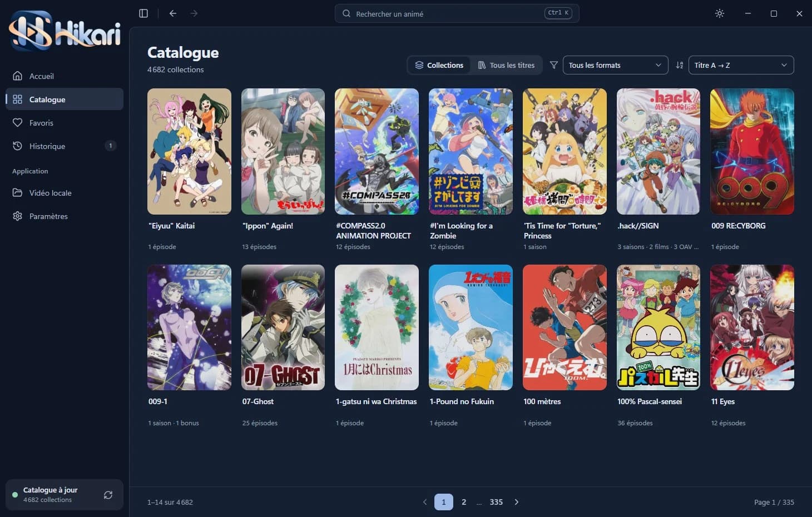Go back with the left arrow
Image resolution: width=812 pixels, height=517 pixels.
click(x=173, y=13)
